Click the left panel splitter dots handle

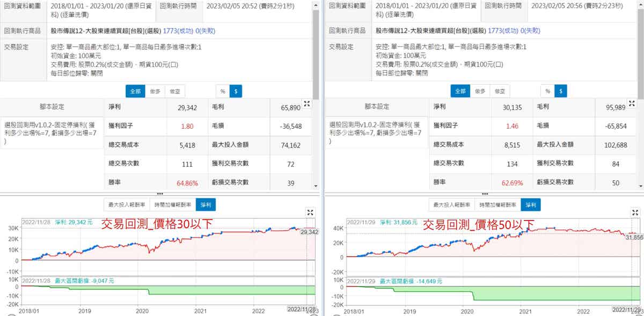[x=159, y=193]
